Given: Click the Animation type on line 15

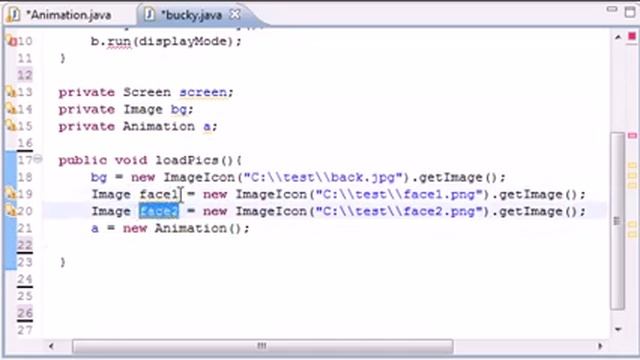Looking at the screenshot, I should [159, 126].
